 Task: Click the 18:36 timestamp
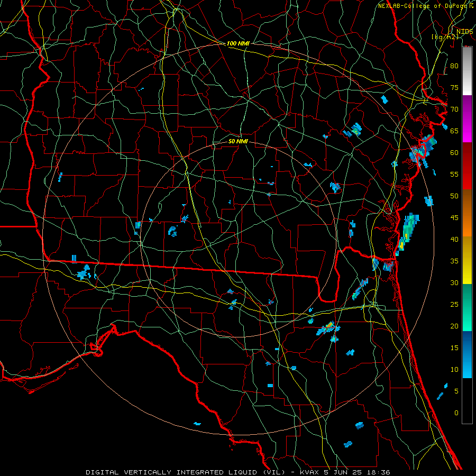pyautogui.click(x=379, y=472)
